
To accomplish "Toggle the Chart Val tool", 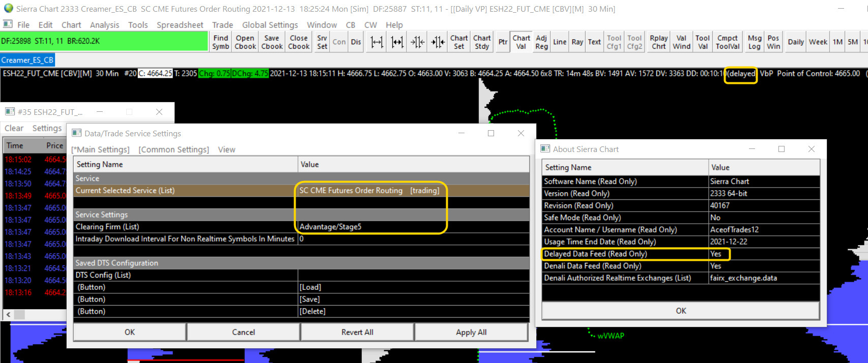I will click(521, 42).
